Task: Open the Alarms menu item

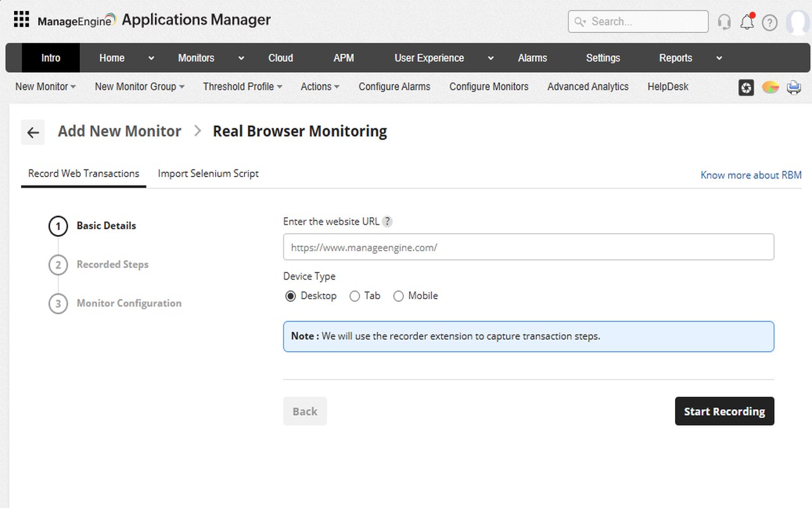Action: (532, 58)
